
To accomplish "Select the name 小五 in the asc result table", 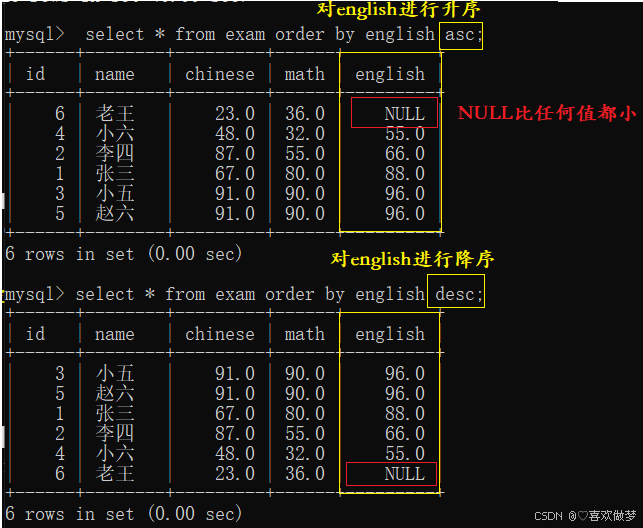I will coord(115,193).
